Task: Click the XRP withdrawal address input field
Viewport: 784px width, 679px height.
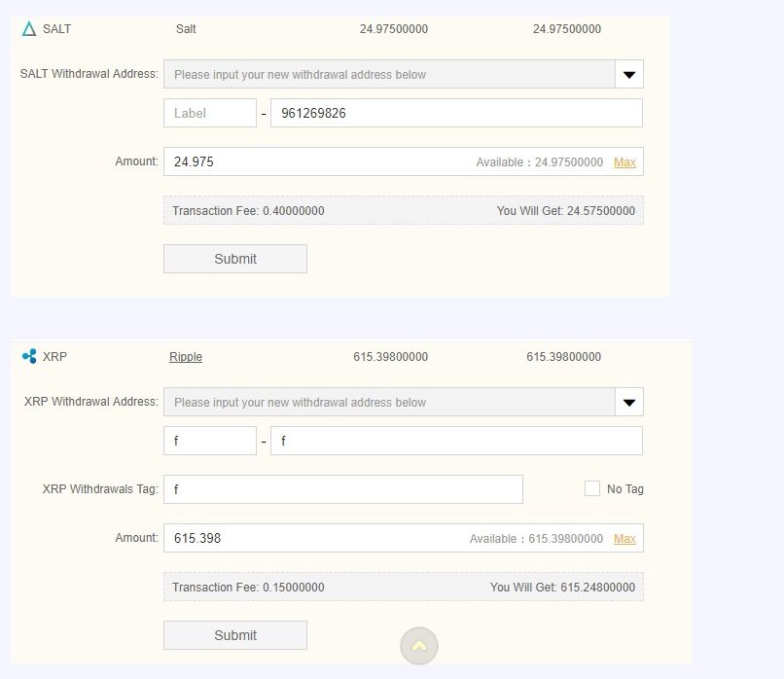Action: click(x=456, y=441)
